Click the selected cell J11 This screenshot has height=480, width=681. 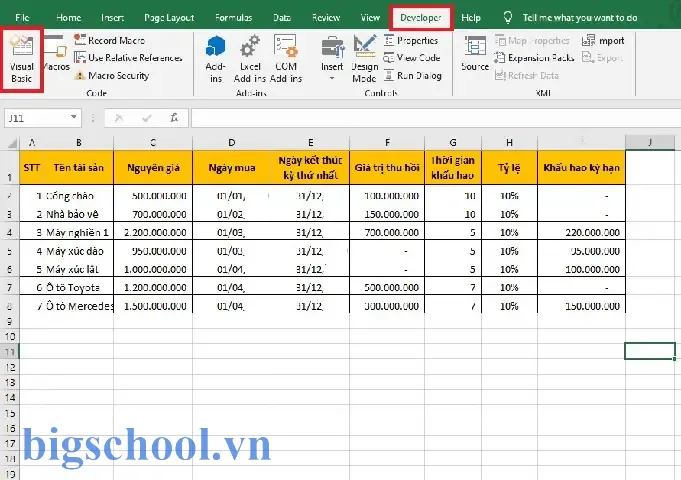[x=650, y=351]
